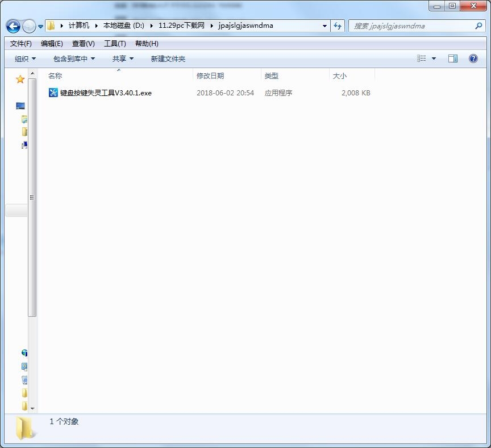This screenshot has height=448, width=491.
Task: Open the 包含到库中 dropdown
Action: [74, 59]
